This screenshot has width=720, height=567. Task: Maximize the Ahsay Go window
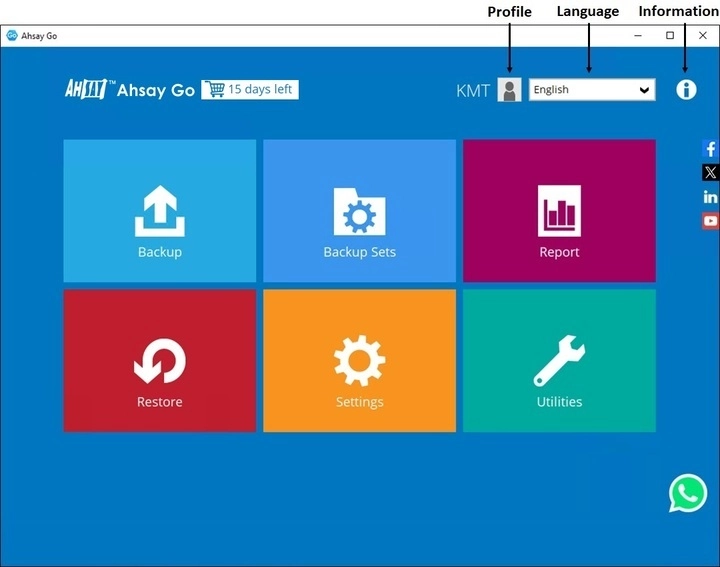point(670,35)
